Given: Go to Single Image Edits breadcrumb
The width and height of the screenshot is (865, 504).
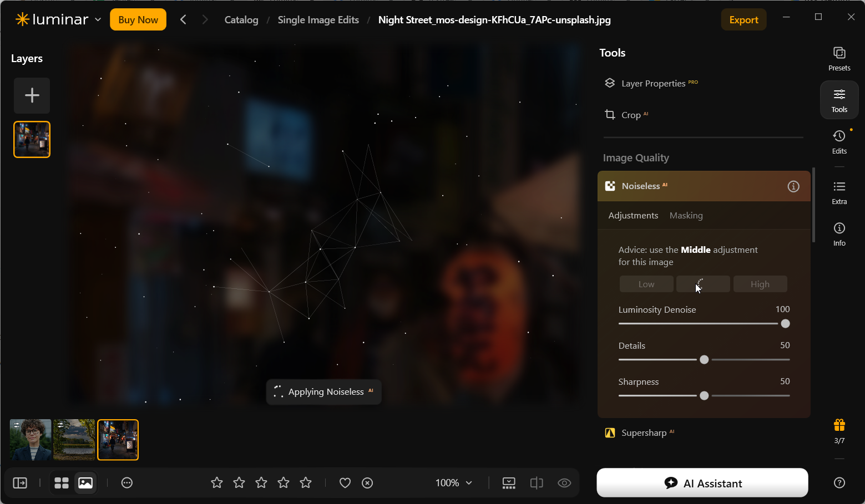Looking at the screenshot, I should coord(318,20).
